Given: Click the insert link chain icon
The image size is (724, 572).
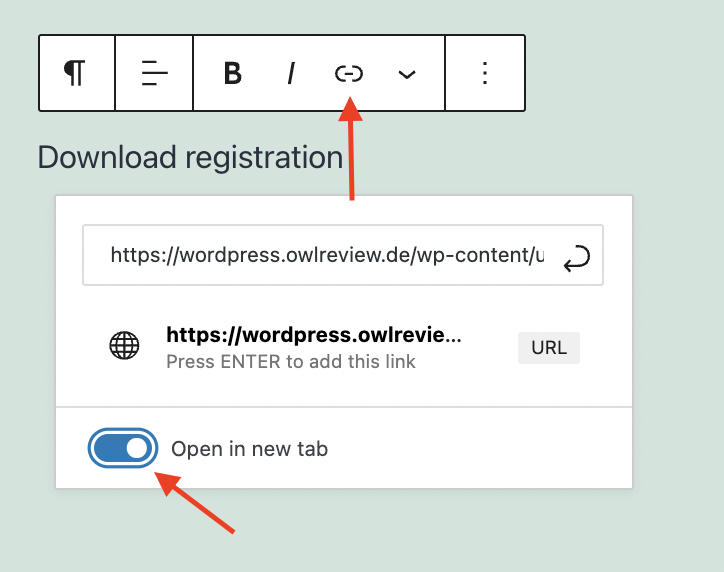Looking at the screenshot, I should [x=348, y=74].
